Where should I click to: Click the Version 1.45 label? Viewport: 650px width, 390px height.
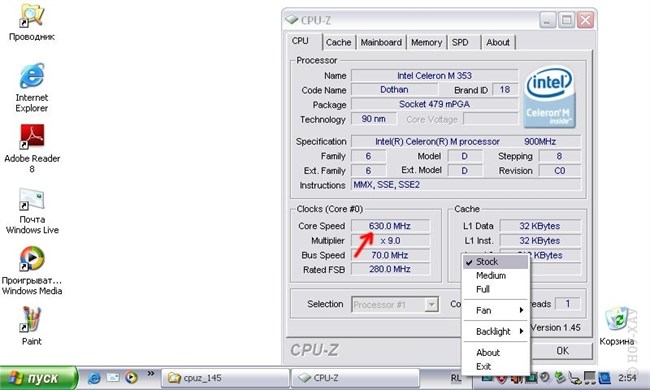tap(555, 327)
